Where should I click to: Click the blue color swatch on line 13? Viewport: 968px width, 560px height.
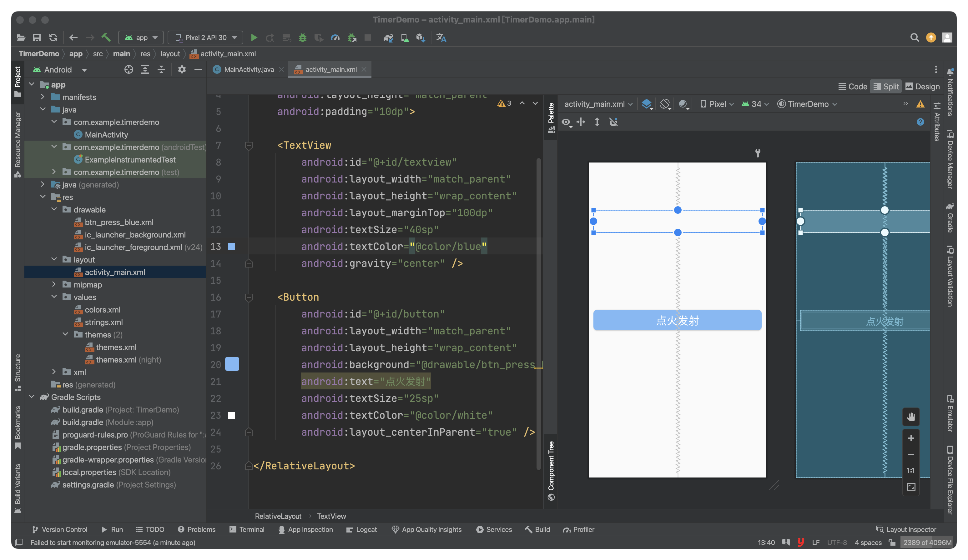point(232,247)
